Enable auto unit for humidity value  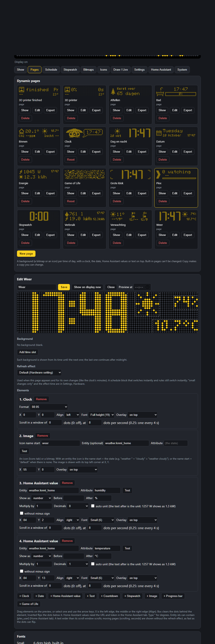(x=93, y=506)
